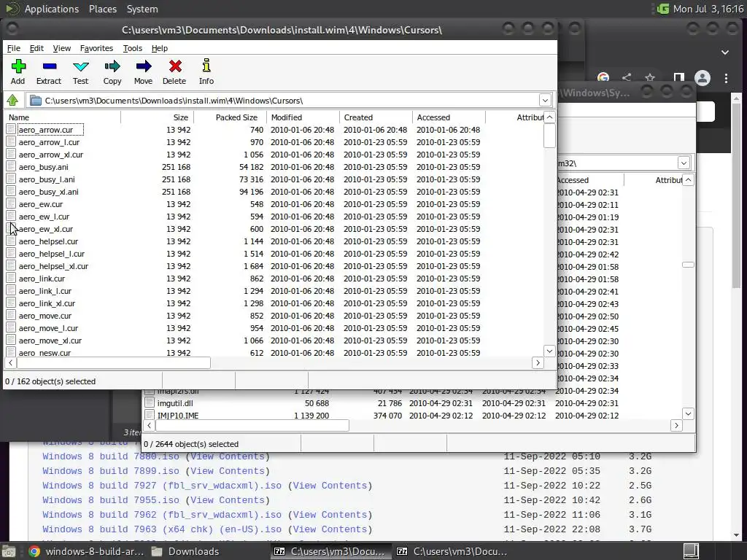Click scroll-down arrow in System32 window list
The height and width of the screenshot is (560, 747).
click(x=688, y=414)
